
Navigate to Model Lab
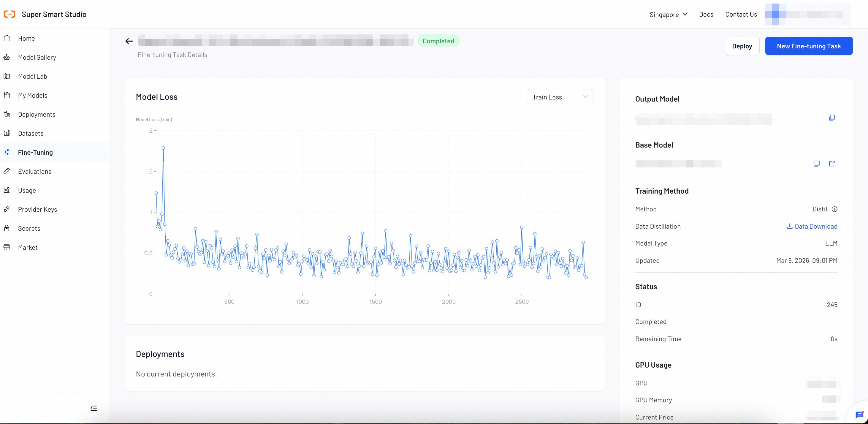point(33,77)
